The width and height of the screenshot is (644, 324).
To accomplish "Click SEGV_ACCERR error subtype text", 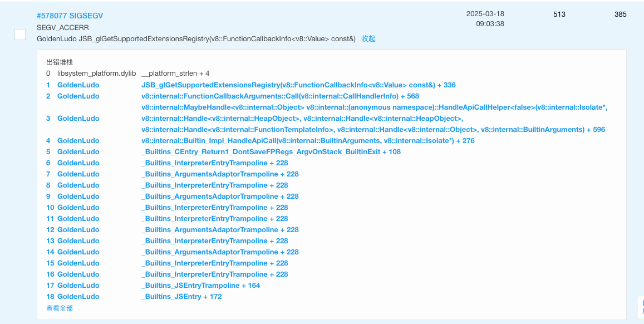I will [x=63, y=27].
